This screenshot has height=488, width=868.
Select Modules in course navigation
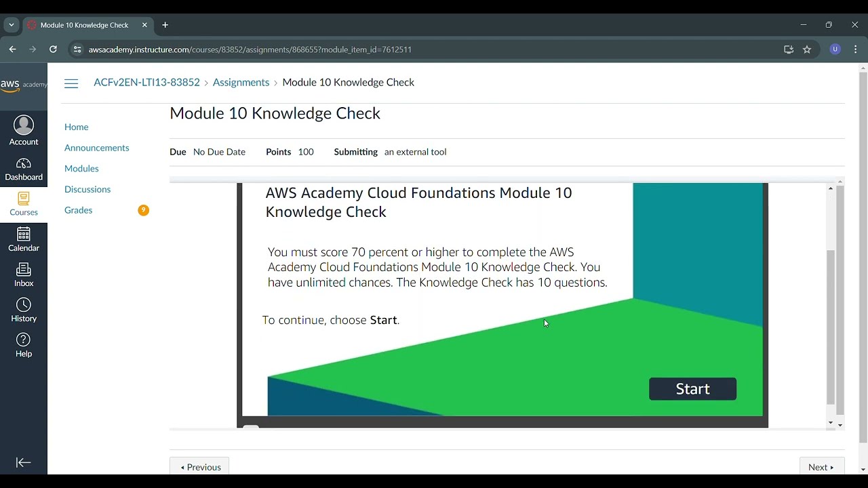(81, 169)
